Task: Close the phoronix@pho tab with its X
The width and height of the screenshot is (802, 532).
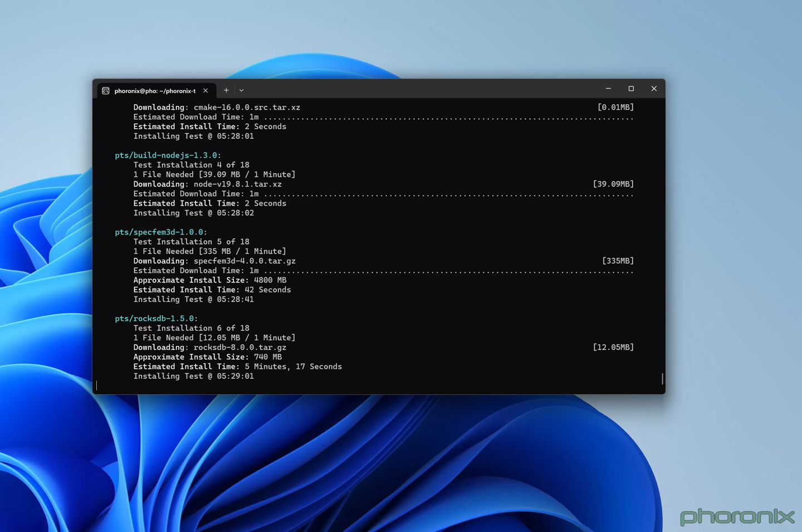Action: [206, 90]
